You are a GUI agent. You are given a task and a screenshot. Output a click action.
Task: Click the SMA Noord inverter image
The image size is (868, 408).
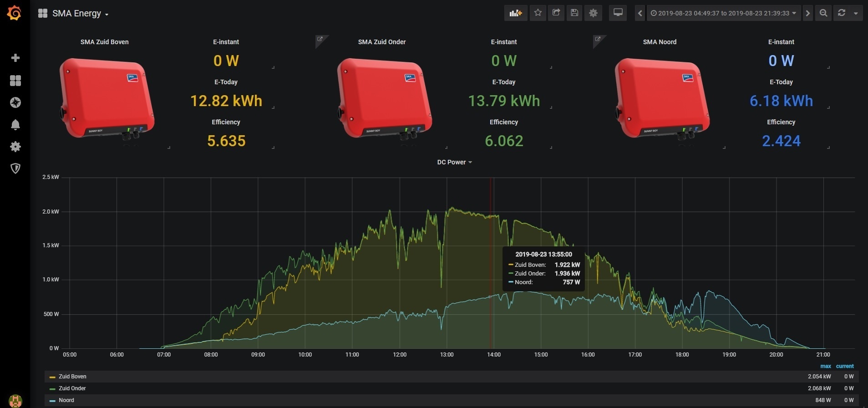[662, 99]
